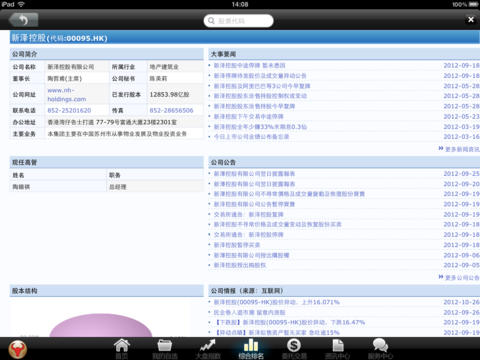The width and height of the screenshot is (480, 360).
Task: Open the www.nh-holdings.com website link
Action: pyautogui.click(x=67, y=95)
